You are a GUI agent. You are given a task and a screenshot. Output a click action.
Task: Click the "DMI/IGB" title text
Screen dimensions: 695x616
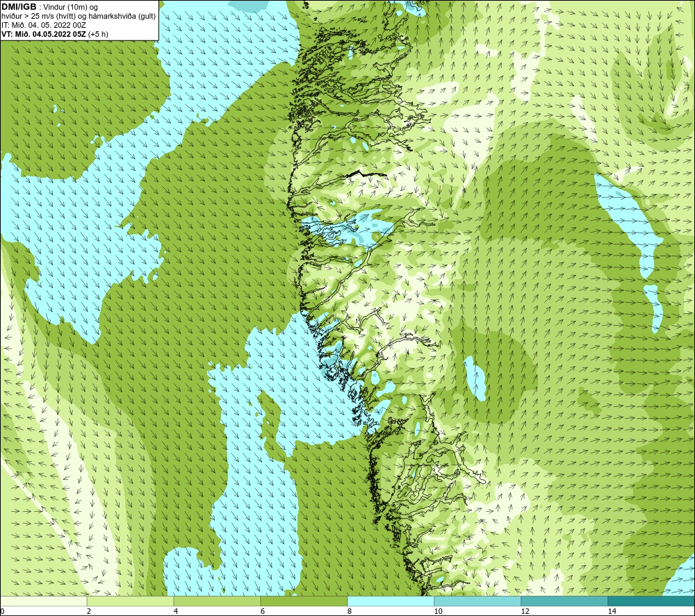(19, 7)
